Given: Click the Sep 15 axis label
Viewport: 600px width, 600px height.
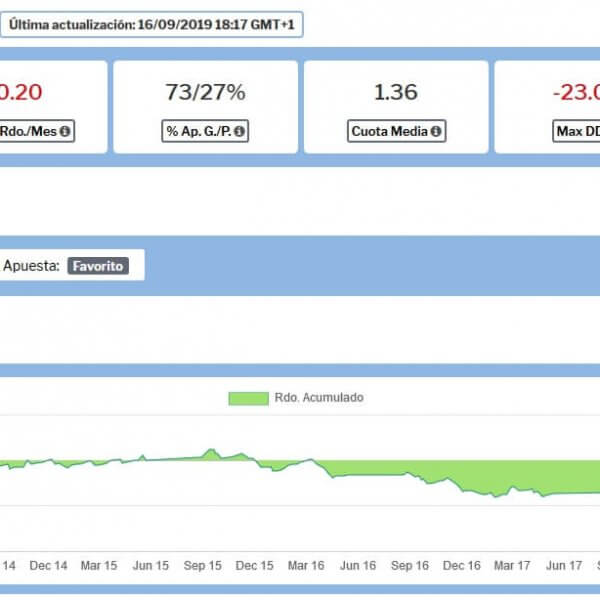Looking at the screenshot, I should [202, 566].
